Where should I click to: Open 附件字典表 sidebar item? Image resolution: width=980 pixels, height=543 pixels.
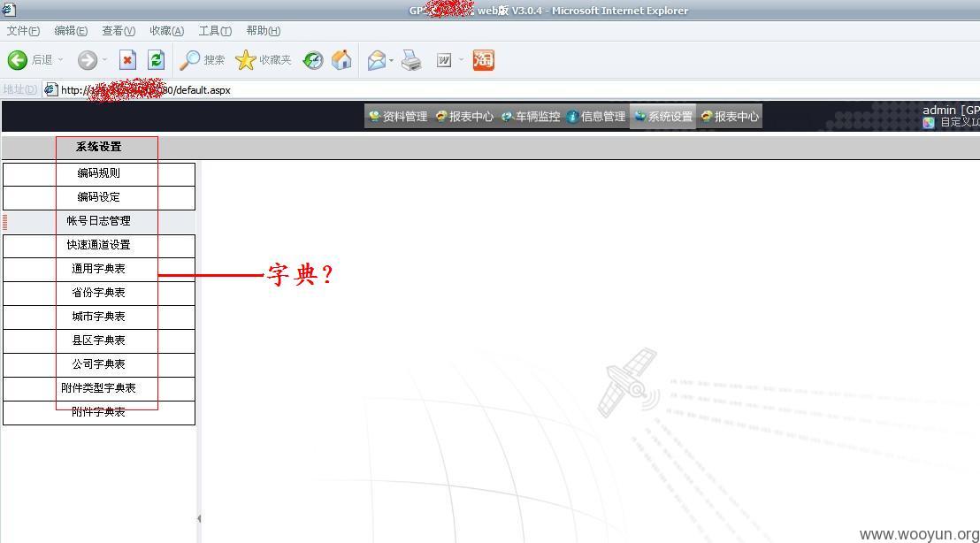point(99,412)
